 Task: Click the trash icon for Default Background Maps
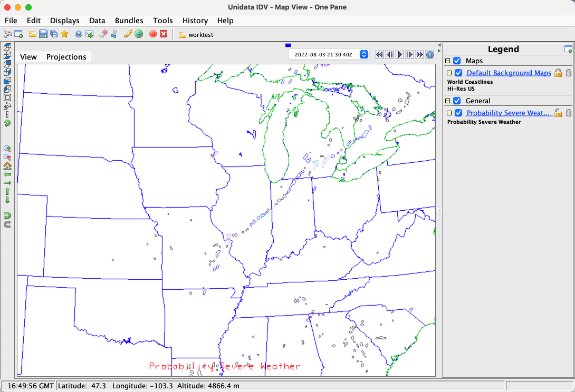pos(568,73)
